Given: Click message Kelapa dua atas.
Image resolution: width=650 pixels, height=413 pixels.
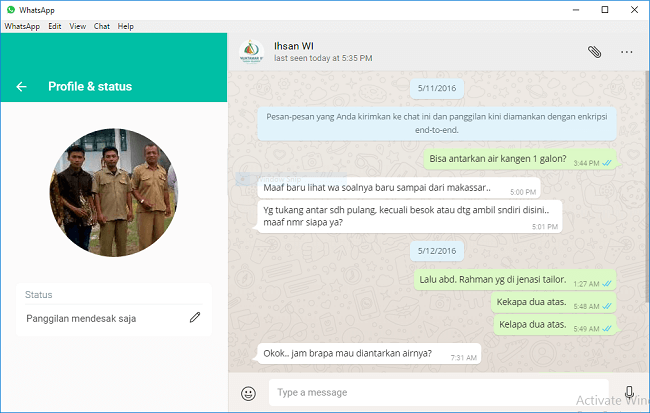Looking at the screenshot, I should tap(555, 325).
